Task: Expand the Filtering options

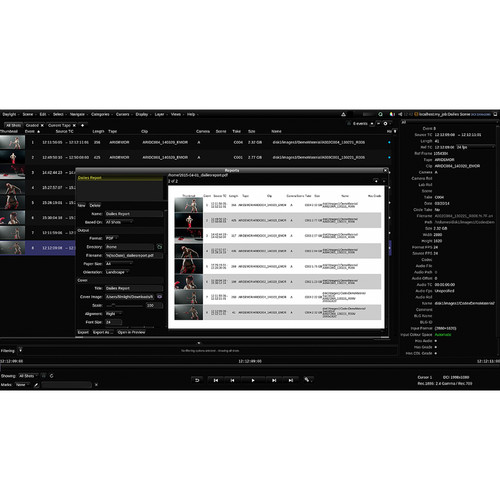Action: [20, 350]
